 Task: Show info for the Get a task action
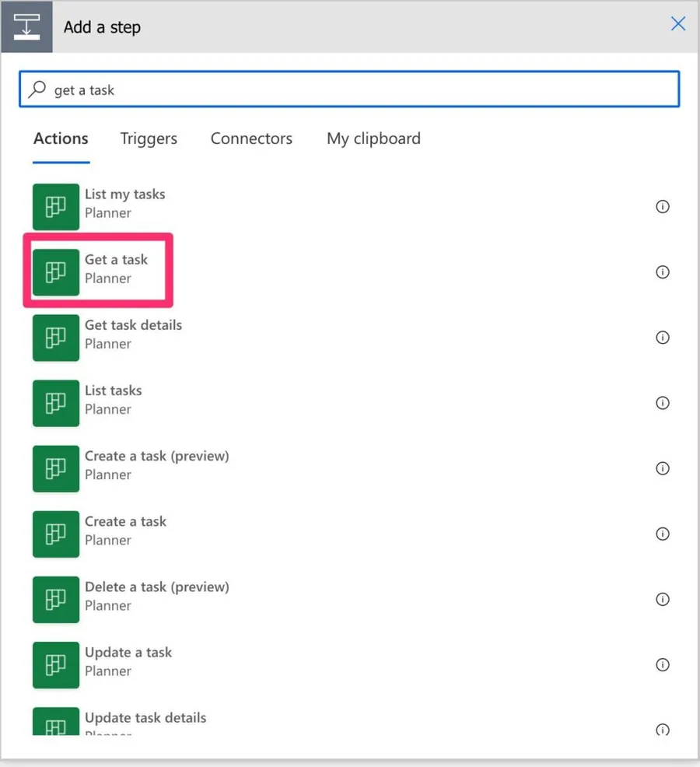point(663,272)
